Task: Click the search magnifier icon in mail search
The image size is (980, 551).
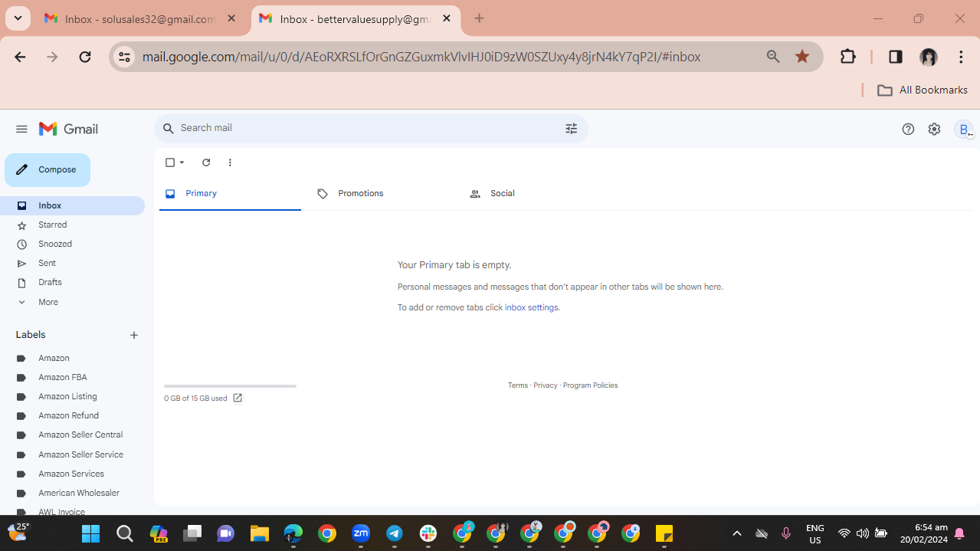Action: [168, 128]
